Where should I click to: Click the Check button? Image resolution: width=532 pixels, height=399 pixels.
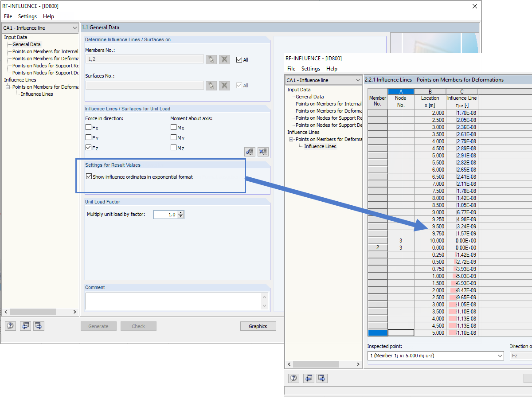[138, 326]
